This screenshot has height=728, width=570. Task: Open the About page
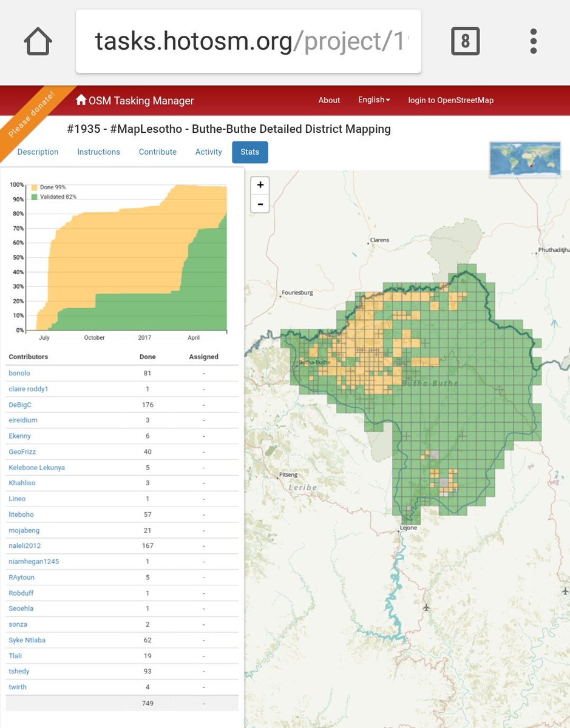(329, 100)
